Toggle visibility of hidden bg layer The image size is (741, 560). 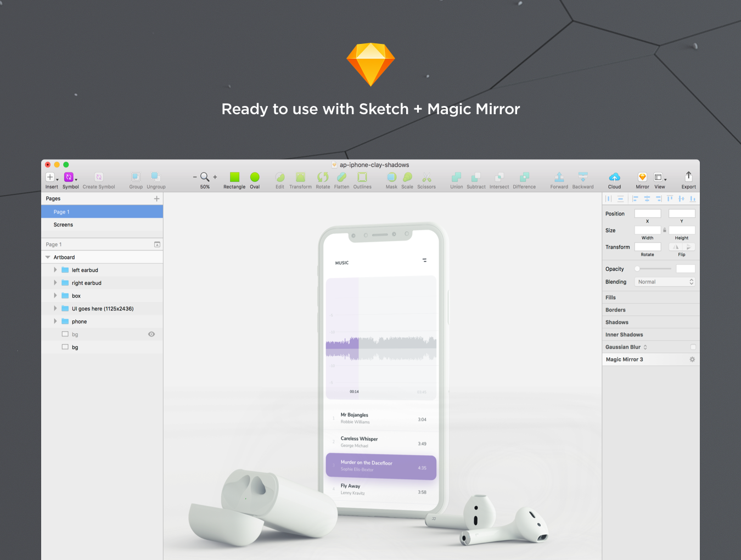tap(151, 334)
